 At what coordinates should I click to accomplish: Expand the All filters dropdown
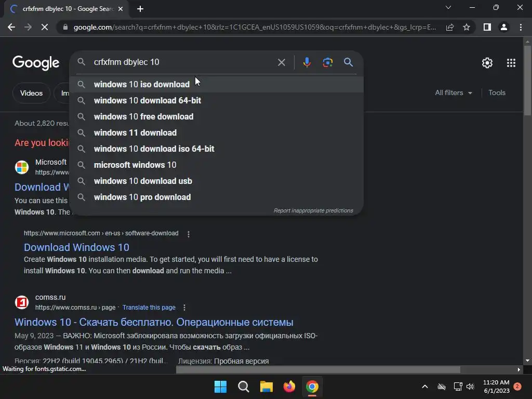(x=453, y=92)
